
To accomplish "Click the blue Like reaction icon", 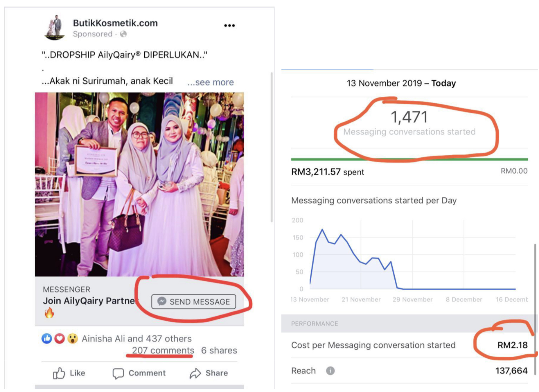I will point(47,339).
